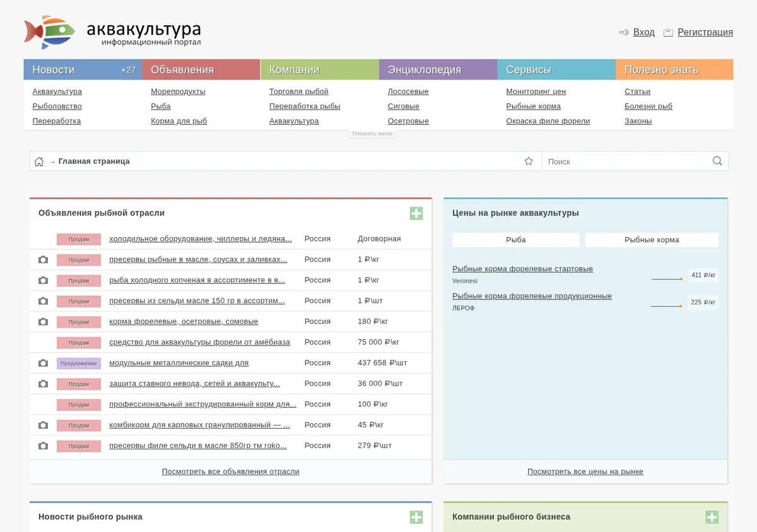Viewport: 757px width, 532px height.
Task: Click green plus in Новости рыбного рынка
Action: point(416,518)
